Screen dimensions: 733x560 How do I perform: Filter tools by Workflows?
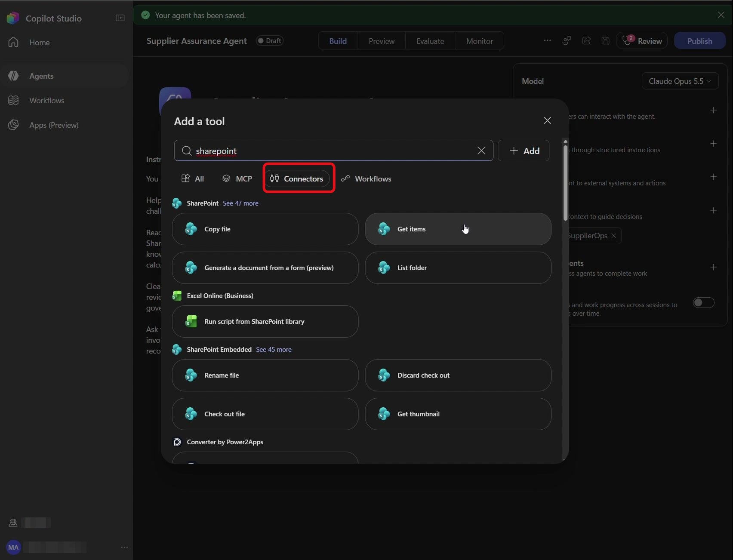(x=366, y=178)
